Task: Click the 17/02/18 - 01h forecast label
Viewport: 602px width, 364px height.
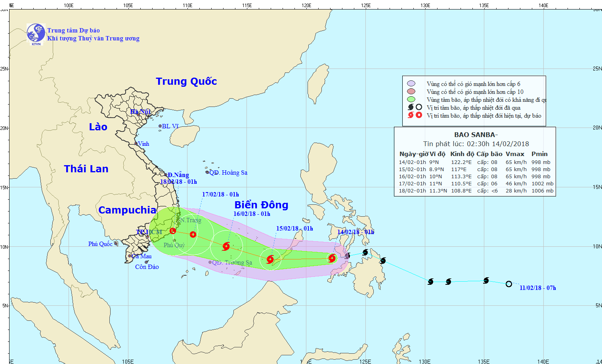Action: click(x=220, y=194)
